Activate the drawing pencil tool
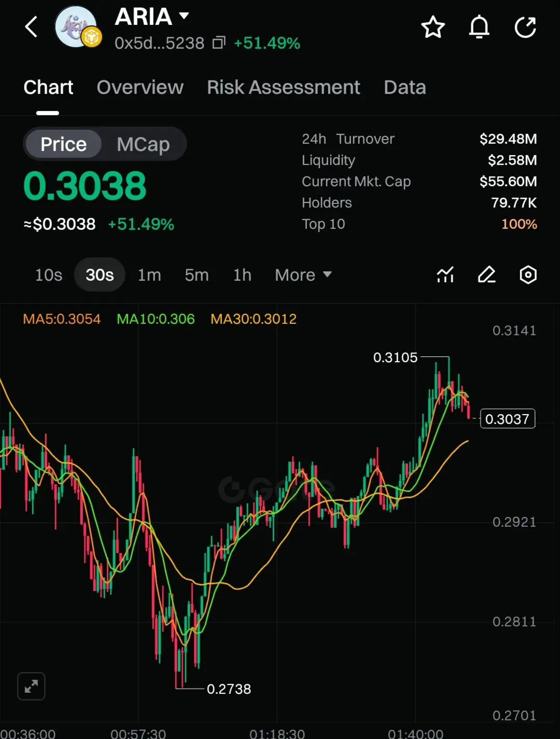 [x=486, y=275]
